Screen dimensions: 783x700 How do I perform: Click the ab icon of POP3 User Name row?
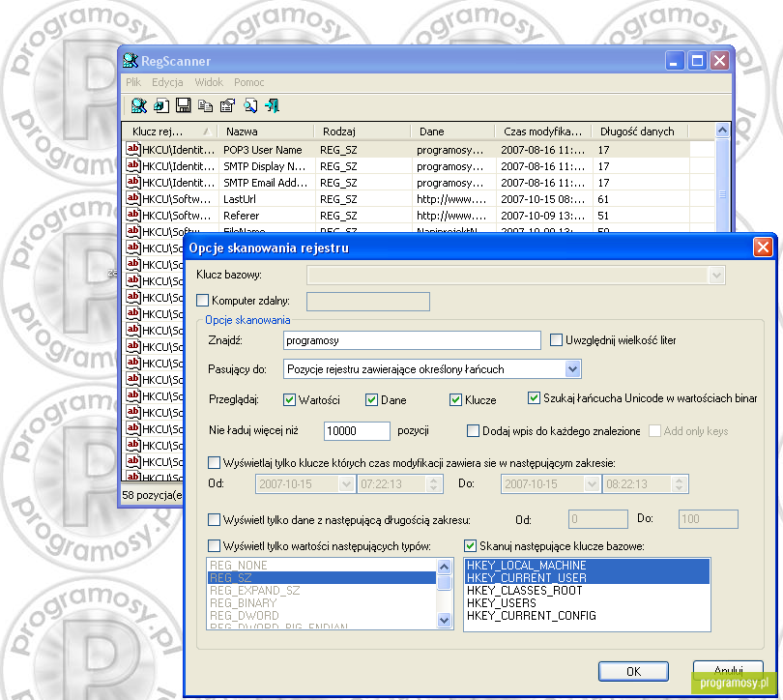[x=132, y=149]
